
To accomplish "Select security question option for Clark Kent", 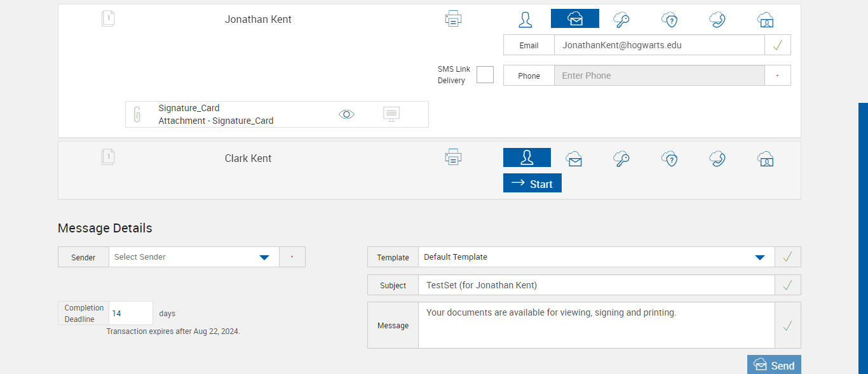I will [669, 158].
